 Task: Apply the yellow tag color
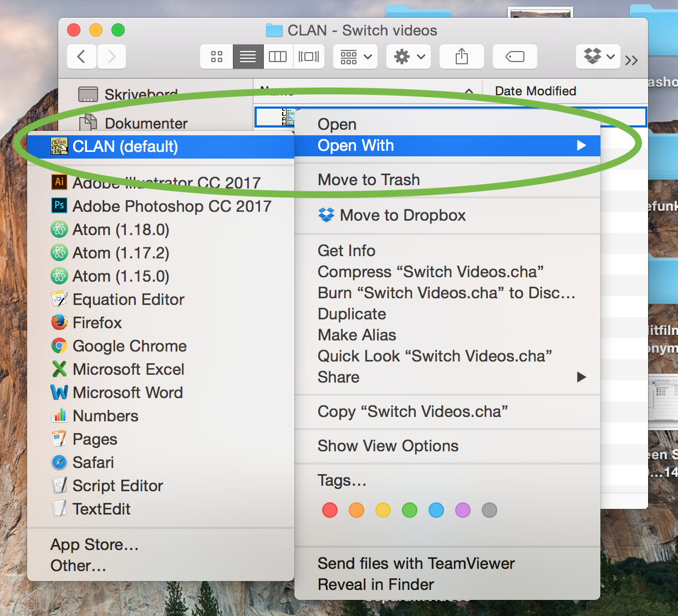[x=383, y=510]
